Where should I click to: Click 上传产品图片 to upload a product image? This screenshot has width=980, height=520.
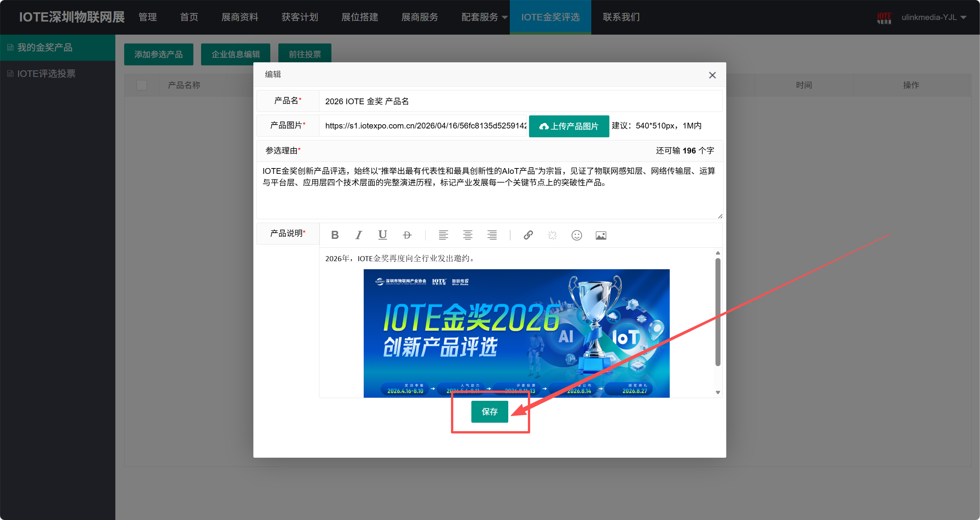point(569,126)
